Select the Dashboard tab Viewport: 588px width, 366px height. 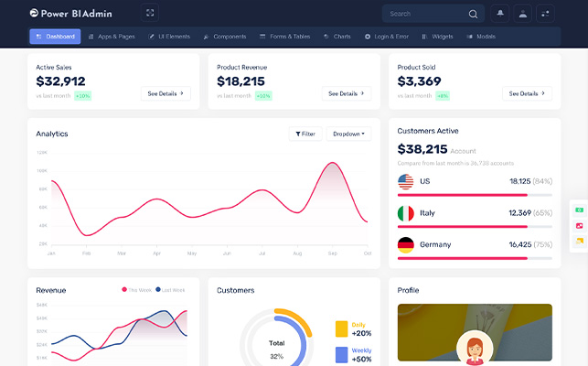tap(55, 37)
